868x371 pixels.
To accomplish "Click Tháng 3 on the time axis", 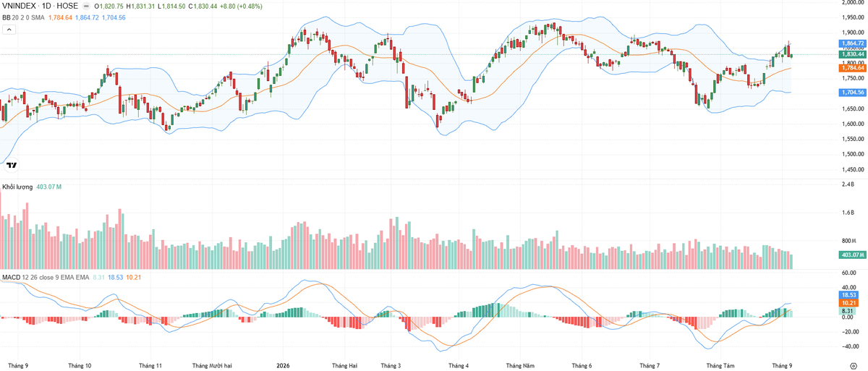I will pos(391,365).
